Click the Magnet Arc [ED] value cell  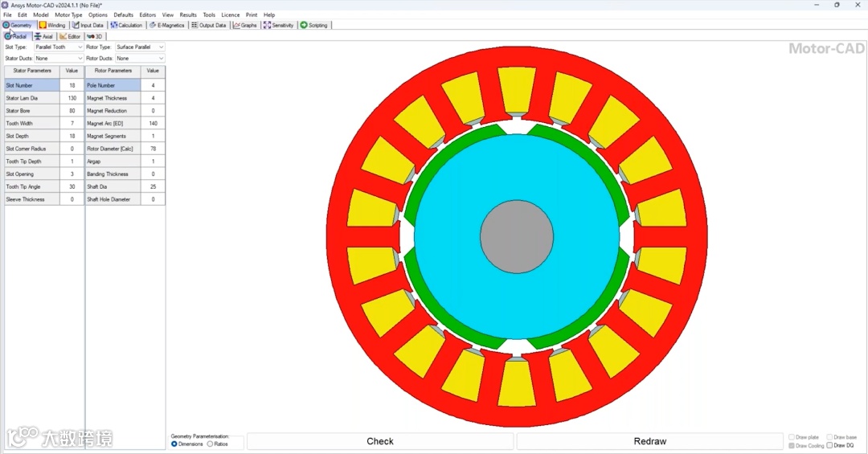coord(153,124)
